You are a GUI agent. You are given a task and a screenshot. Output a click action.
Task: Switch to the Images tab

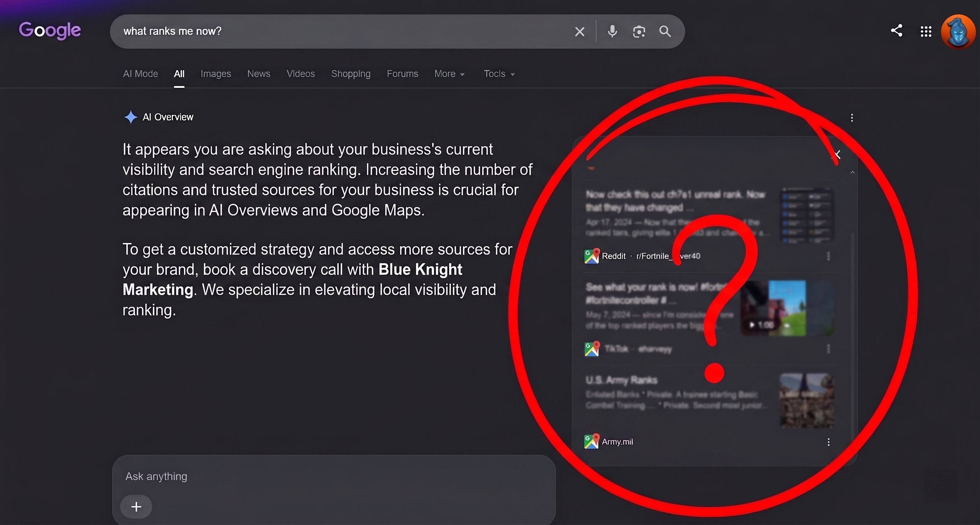[x=216, y=74]
